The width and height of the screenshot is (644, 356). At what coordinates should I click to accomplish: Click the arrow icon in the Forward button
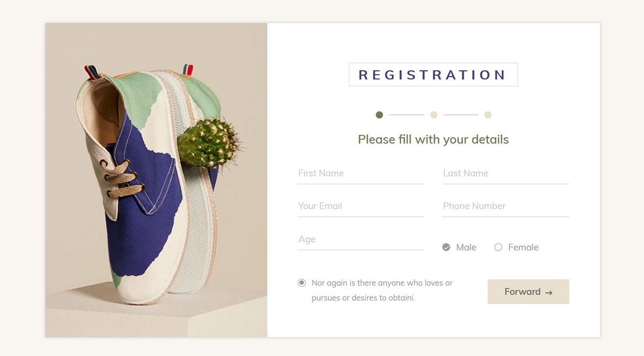click(x=548, y=293)
